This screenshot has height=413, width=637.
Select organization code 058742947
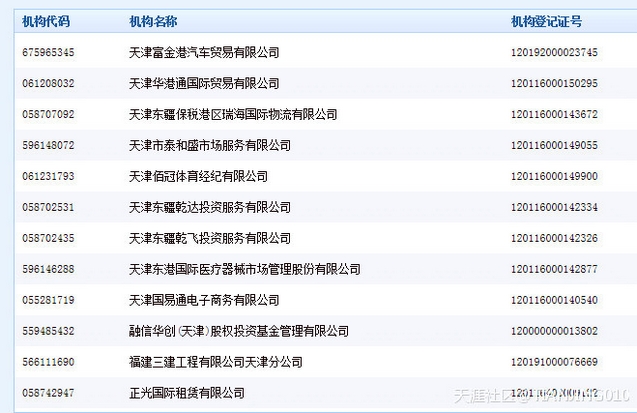[48, 393]
